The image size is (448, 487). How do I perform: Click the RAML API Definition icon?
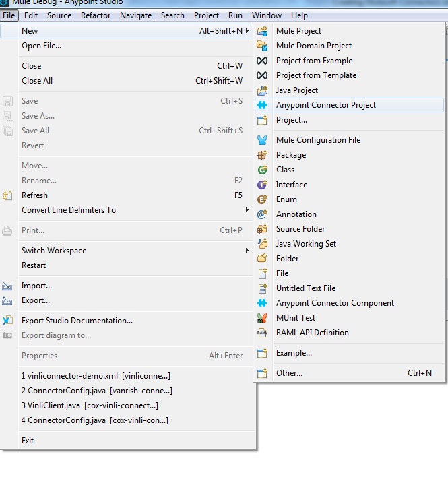pyautogui.click(x=262, y=333)
